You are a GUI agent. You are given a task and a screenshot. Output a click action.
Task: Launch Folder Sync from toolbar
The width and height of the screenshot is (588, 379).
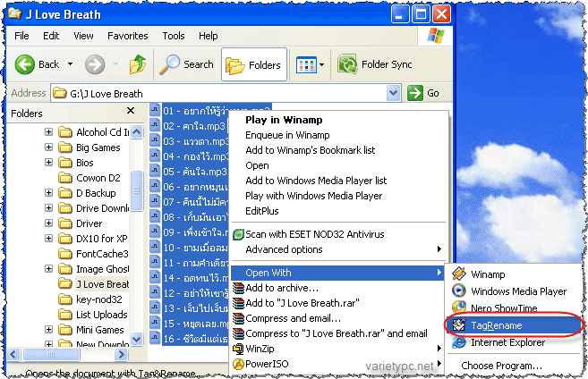tap(375, 64)
